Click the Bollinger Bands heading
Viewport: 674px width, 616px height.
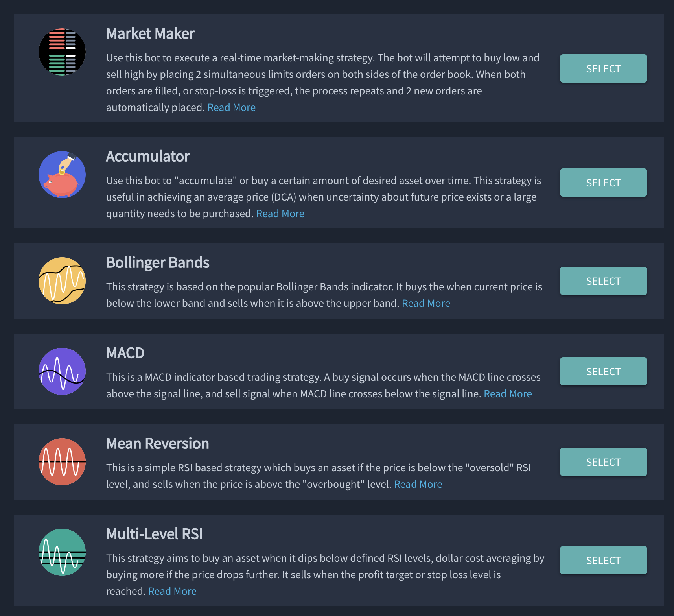[158, 263]
